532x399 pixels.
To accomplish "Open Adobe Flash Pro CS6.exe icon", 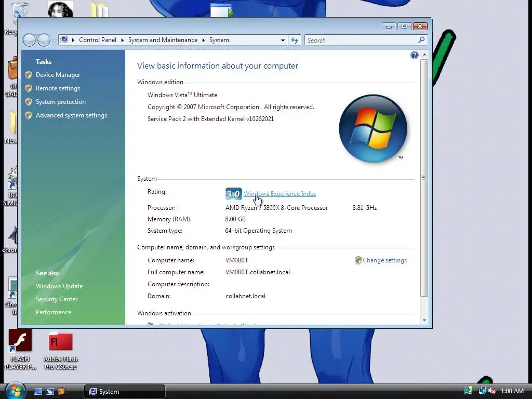I will click(x=60, y=351).
